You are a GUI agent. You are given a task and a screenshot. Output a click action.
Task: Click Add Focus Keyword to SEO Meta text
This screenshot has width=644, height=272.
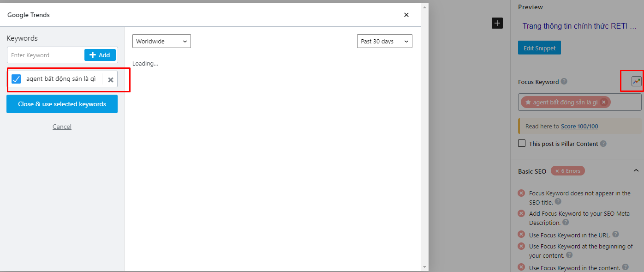(578, 218)
